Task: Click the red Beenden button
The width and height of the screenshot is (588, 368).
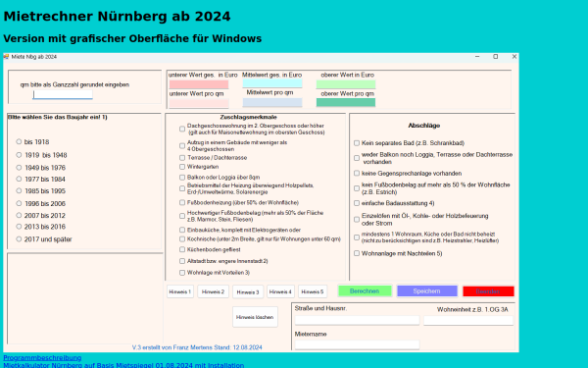Action: (x=488, y=291)
